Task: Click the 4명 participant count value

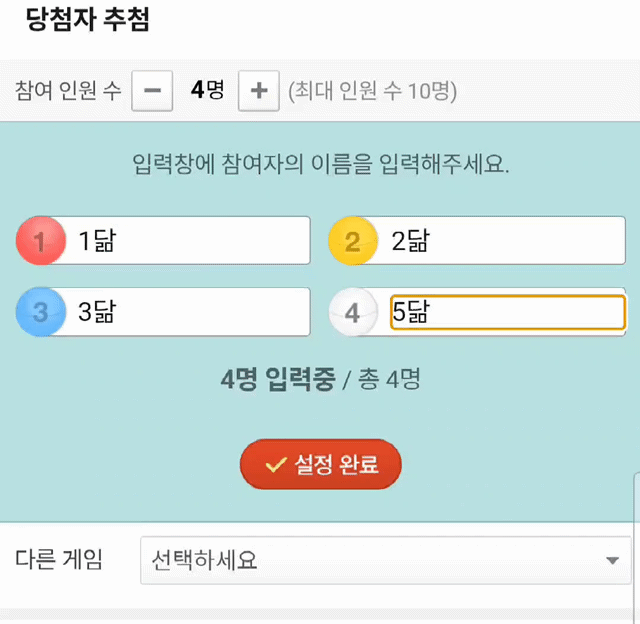Action: [x=207, y=91]
